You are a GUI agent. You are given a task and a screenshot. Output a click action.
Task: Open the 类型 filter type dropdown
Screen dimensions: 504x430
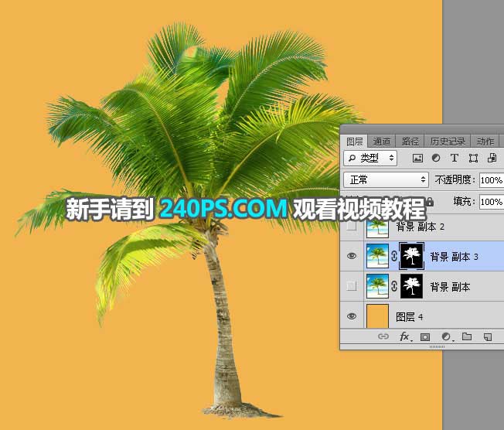pos(370,158)
